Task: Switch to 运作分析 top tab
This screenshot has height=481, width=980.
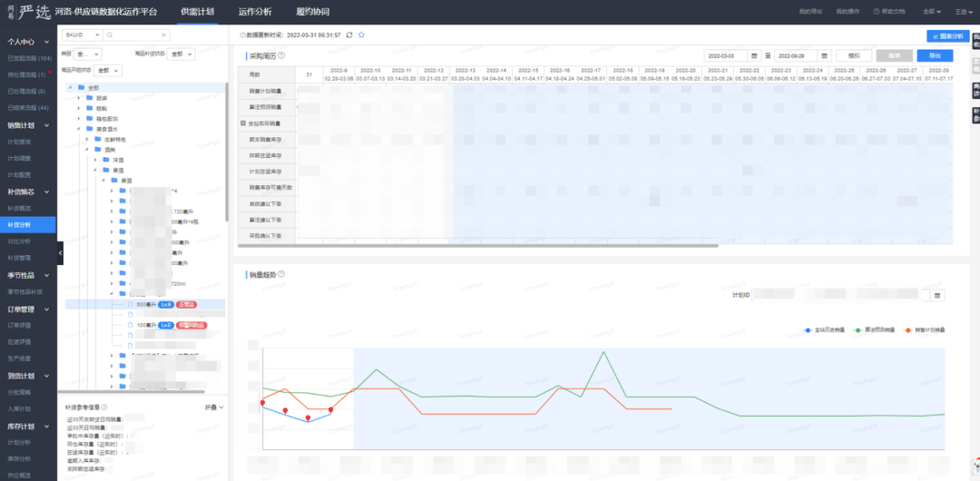Action: (x=255, y=12)
